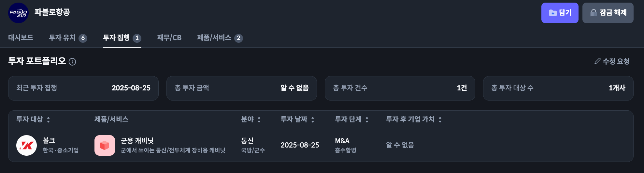
Task: Open the 군용 캐비닛 product link
Action: pos(137,141)
